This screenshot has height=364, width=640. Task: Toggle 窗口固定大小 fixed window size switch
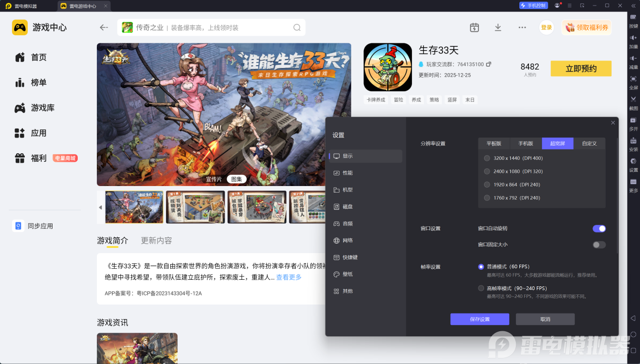[x=599, y=245]
